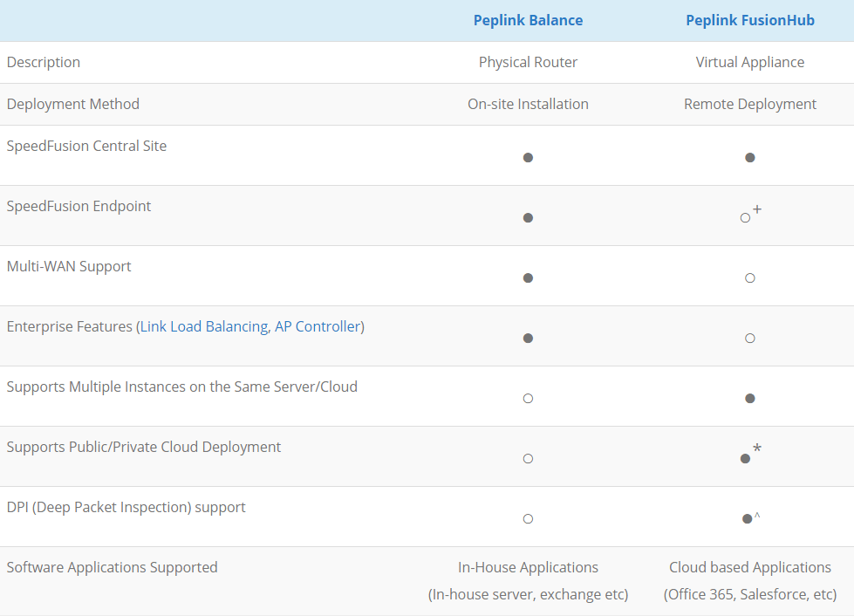The height and width of the screenshot is (616, 854).
Task: Click FusionHub filled dot for SpeedFusion Central Site
Action: (x=750, y=158)
